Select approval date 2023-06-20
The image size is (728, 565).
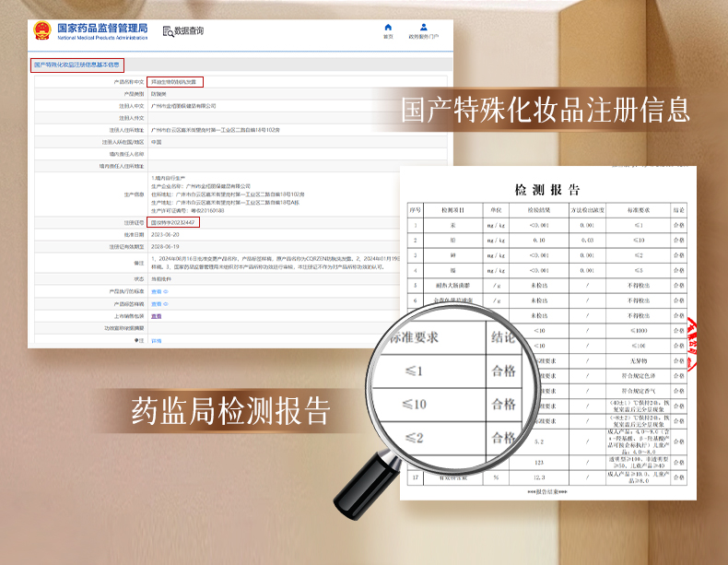pos(165,234)
